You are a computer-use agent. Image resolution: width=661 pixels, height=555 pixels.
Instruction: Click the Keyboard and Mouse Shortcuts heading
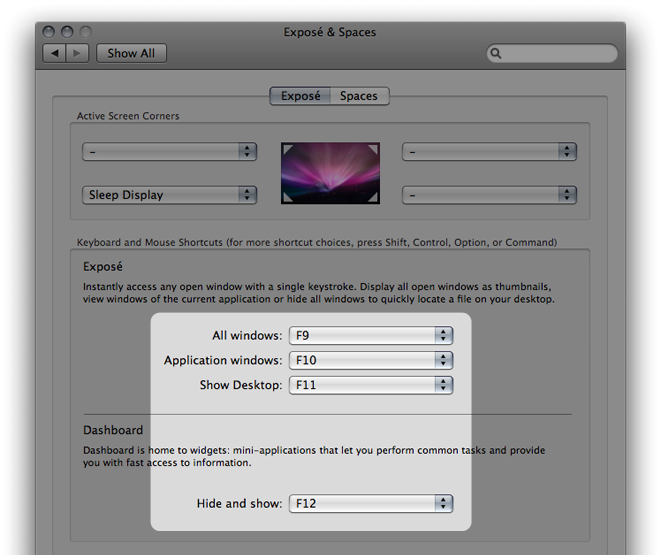[x=317, y=242]
